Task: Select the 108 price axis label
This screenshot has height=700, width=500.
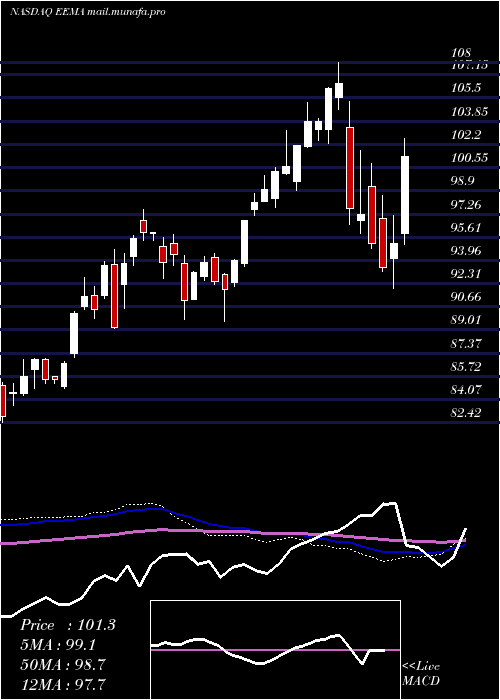Action: point(462,54)
